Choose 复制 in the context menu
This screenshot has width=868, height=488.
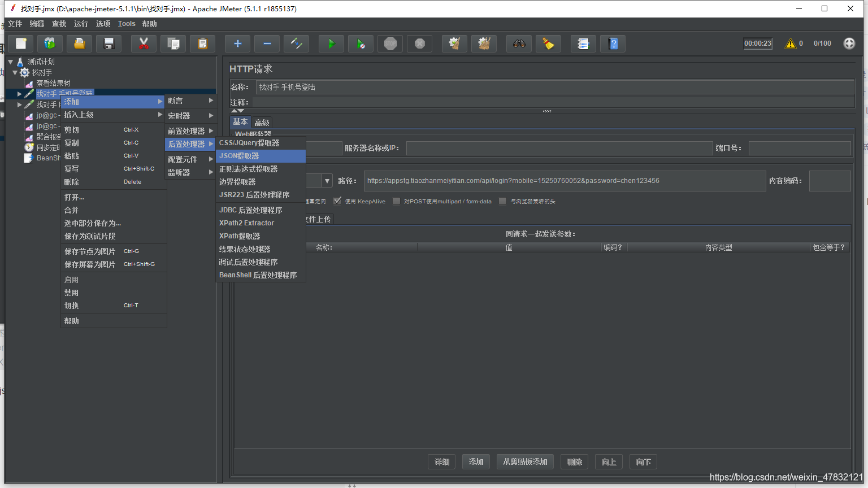[113, 143]
